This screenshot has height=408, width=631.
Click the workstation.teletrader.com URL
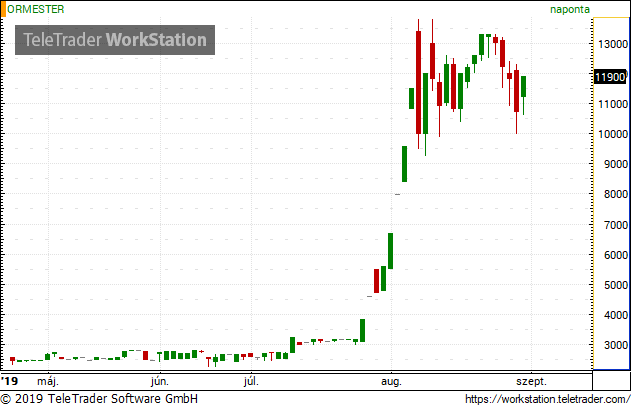(547, 399)
